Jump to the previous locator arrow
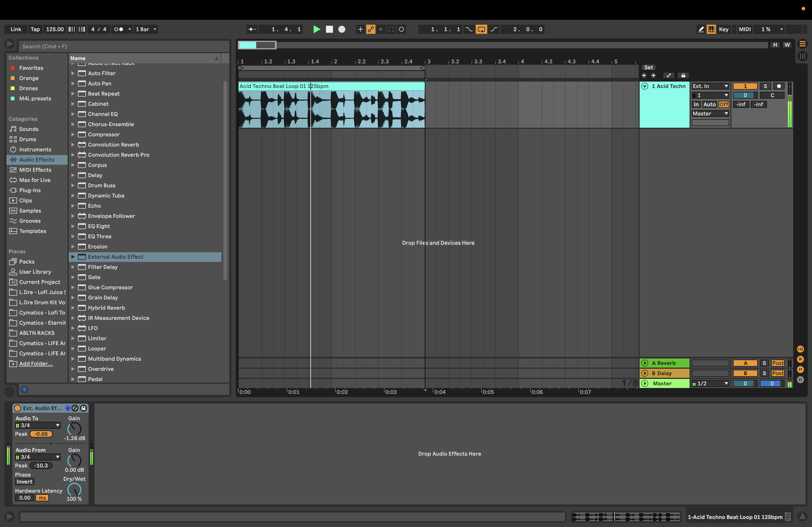Screen dimensions: 812x527 point(644,76)
